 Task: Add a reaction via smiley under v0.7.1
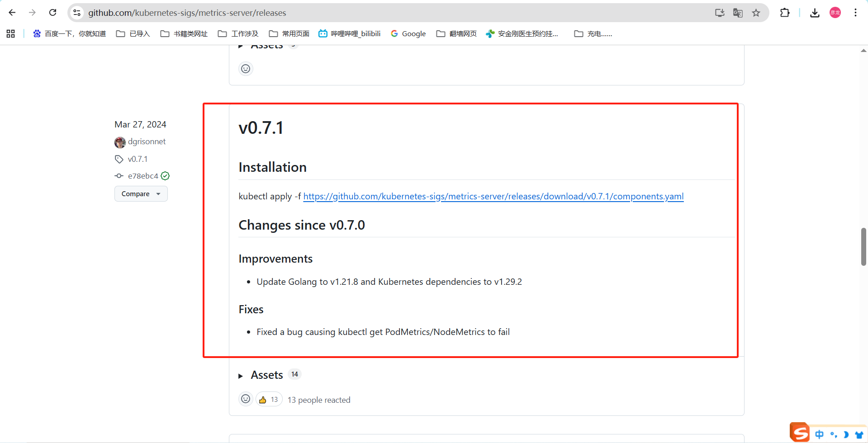[x=246, y=399]
